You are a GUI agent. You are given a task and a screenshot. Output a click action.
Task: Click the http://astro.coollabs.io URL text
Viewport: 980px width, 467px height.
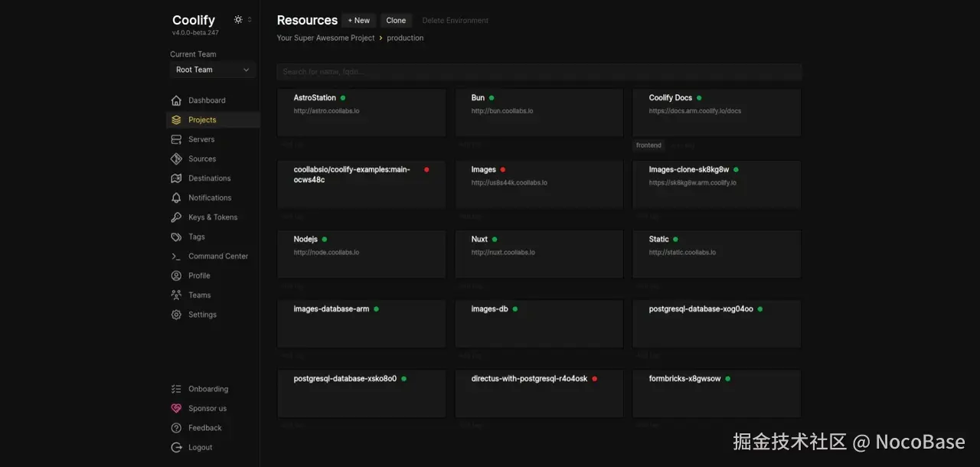327,111
